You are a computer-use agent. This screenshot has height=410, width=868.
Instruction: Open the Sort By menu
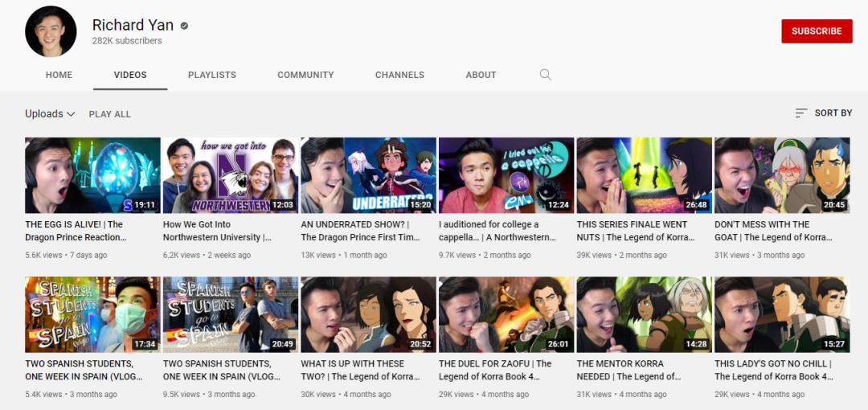point(823,113)
